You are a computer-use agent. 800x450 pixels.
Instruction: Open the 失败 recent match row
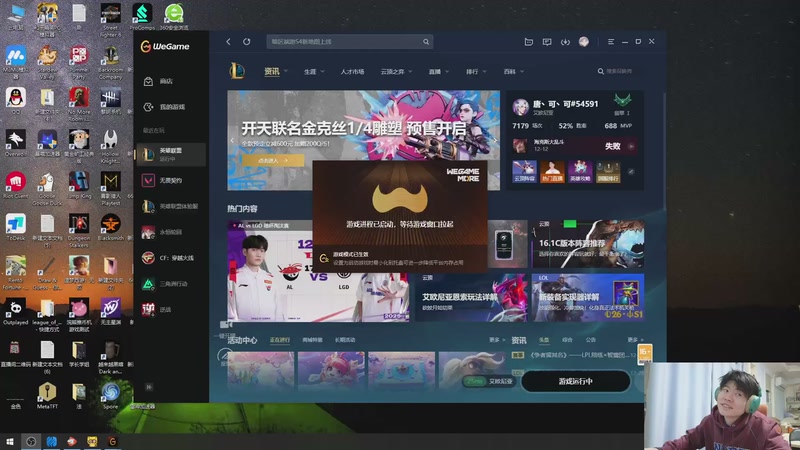click(x=574, y=146)
